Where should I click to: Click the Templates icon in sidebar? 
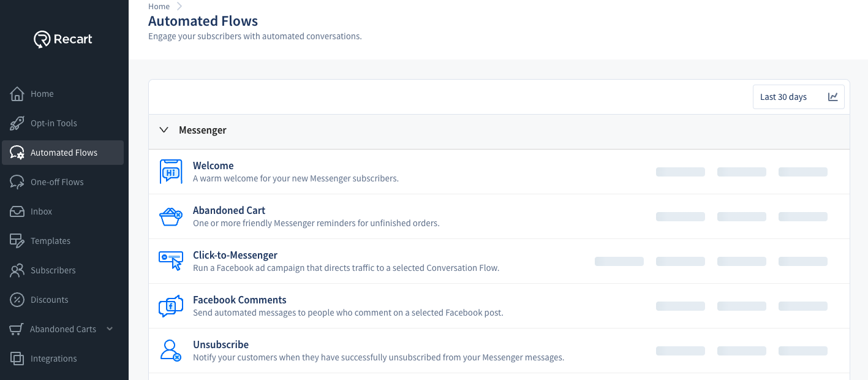(x=17, y=241)
